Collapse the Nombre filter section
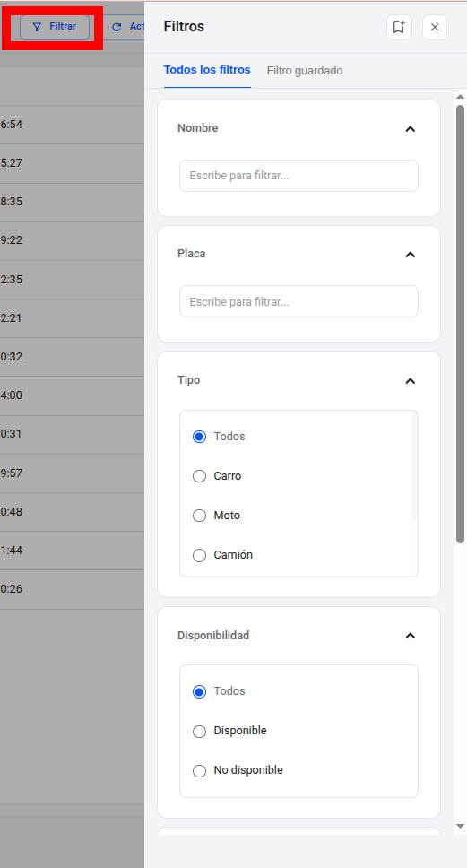 [410, 128]
